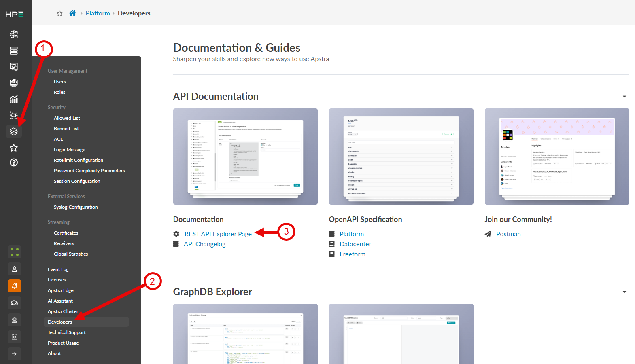Open the Help question mark icon
Image resolution: width=635 pixels, height=364 pixels.
click(x=14, y=163)
